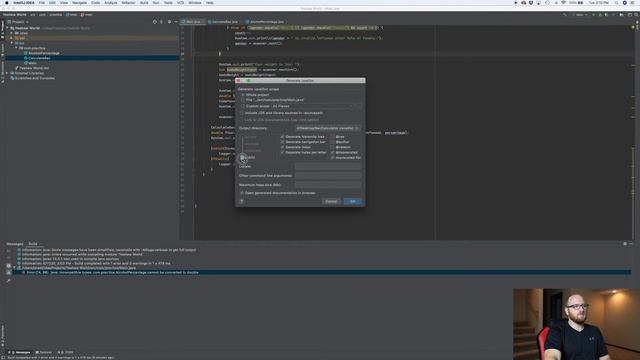
Task: Toggle Generate index checkbox
Action: 282,147
